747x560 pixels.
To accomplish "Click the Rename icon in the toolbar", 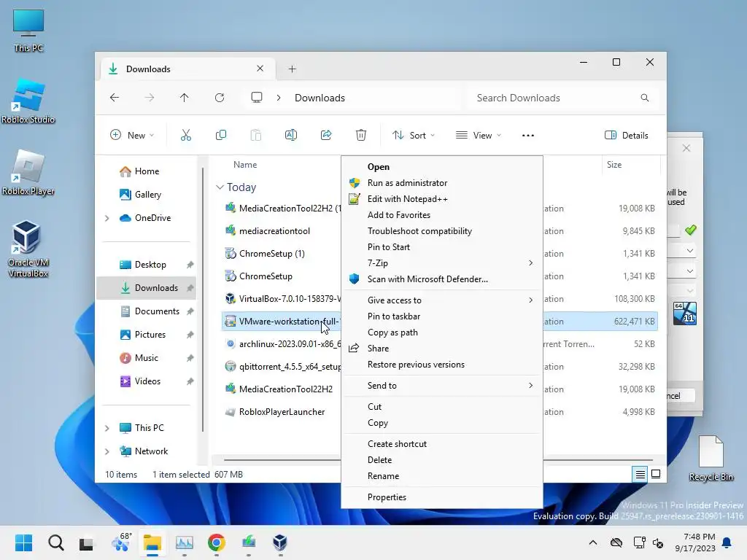I will (x=290, y=135).
